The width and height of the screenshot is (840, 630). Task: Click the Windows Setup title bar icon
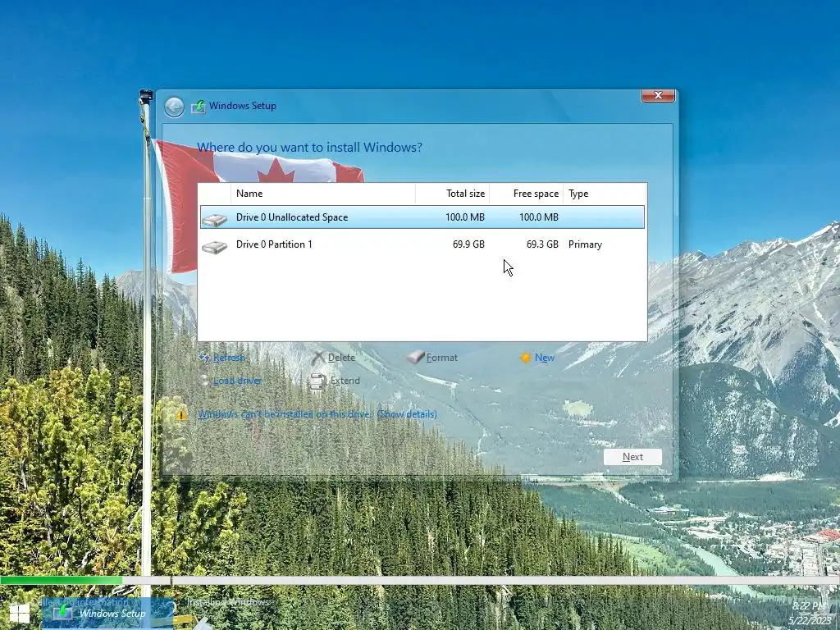pos(199,106)
